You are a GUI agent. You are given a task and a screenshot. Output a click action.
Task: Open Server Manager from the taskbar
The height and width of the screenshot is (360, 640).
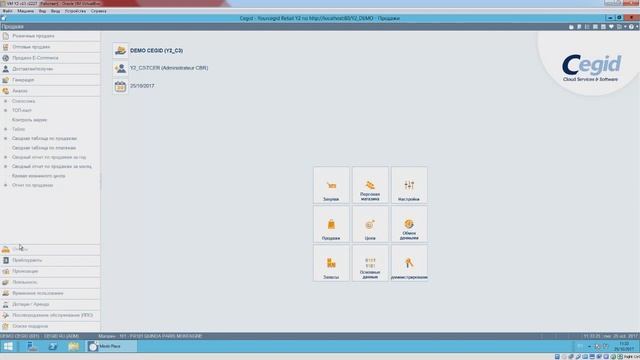click(32, 347)
